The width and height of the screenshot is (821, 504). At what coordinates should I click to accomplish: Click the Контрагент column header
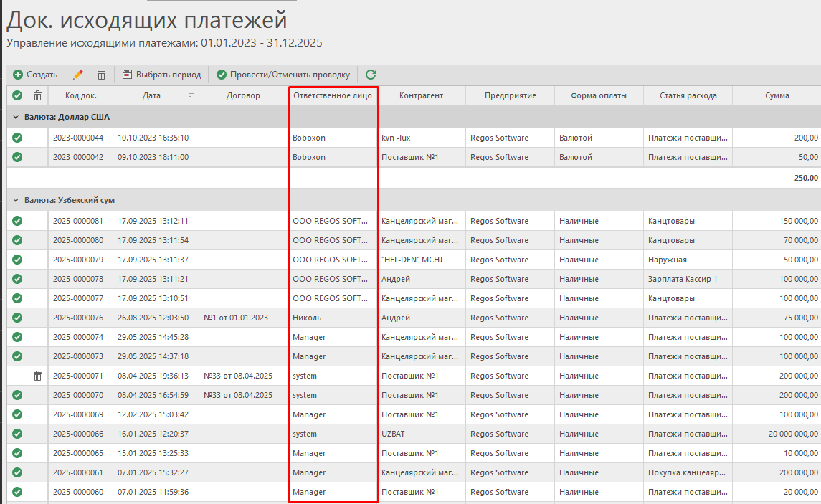(x=421, y=95)
